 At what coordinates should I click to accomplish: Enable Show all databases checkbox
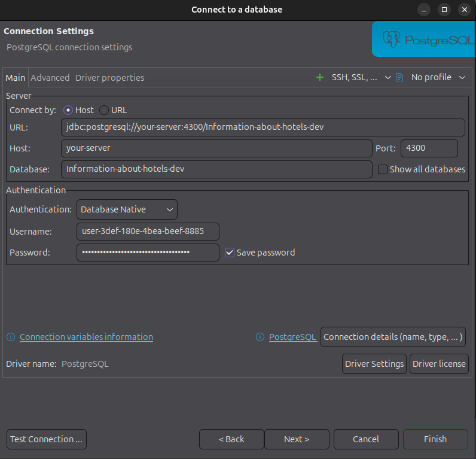point(383,169)
